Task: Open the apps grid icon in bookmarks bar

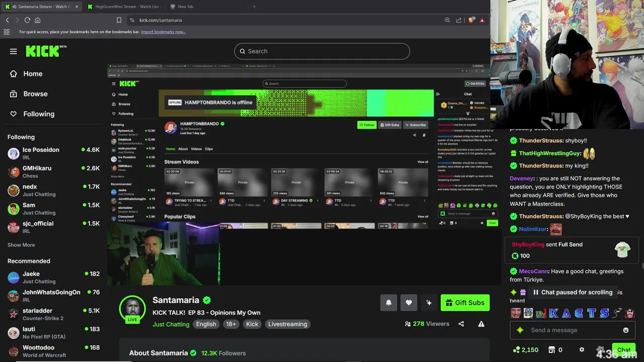Action: point(7,32)
